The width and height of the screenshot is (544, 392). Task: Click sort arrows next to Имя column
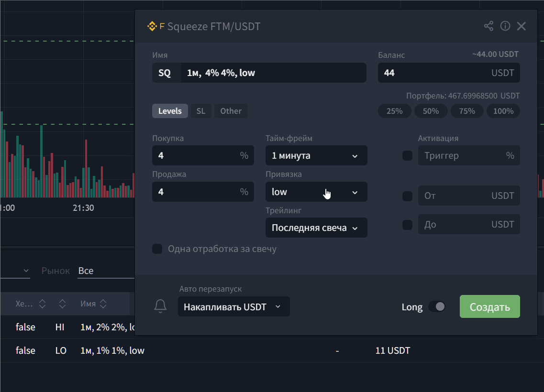click(103, 304)
